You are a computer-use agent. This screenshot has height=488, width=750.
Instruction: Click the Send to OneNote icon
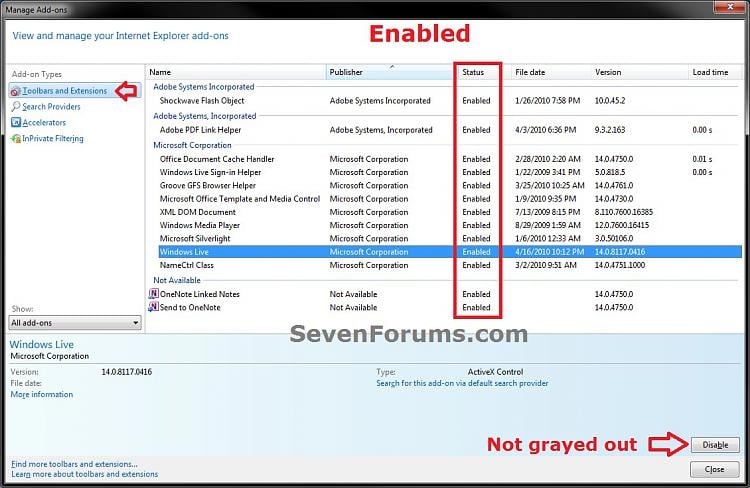coord(154,307)
